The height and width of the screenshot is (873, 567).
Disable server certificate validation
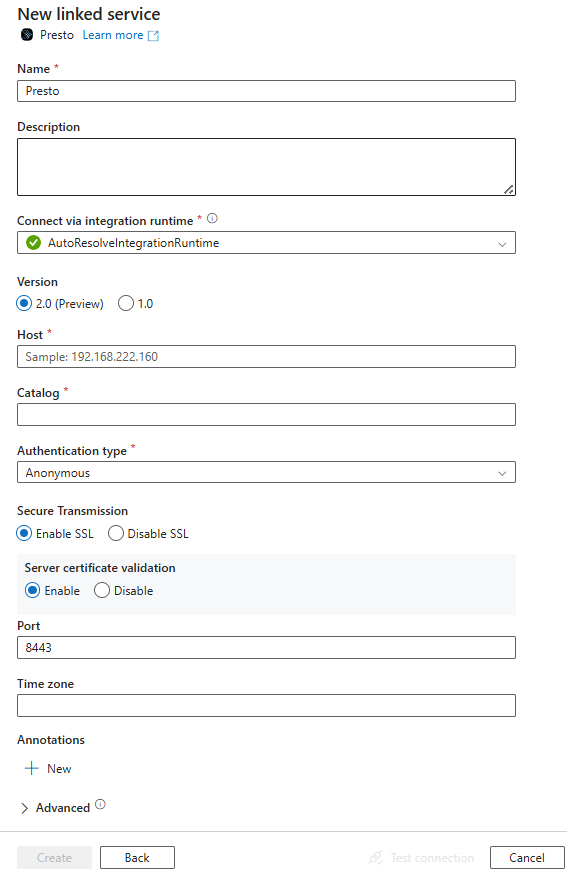pyautogui.click(x=102, y=590)
